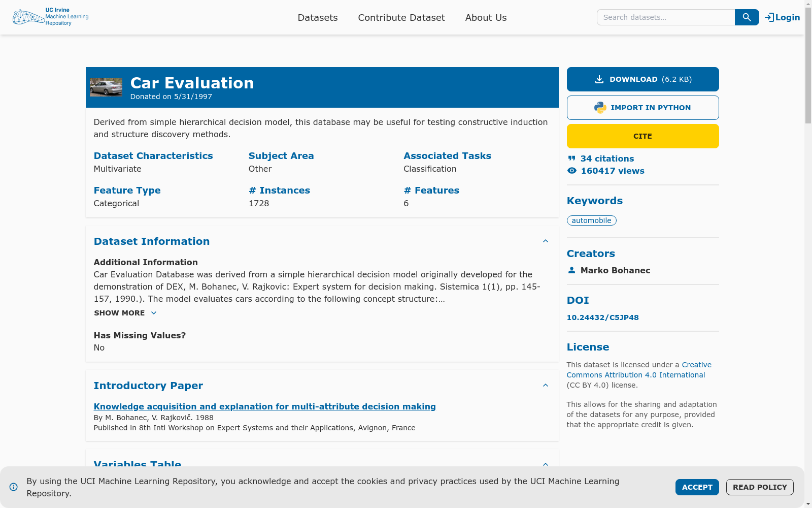The height and width of the screenshot is (508, 812).
Task: Click the Python logo icon
Action: pos(600,108)
